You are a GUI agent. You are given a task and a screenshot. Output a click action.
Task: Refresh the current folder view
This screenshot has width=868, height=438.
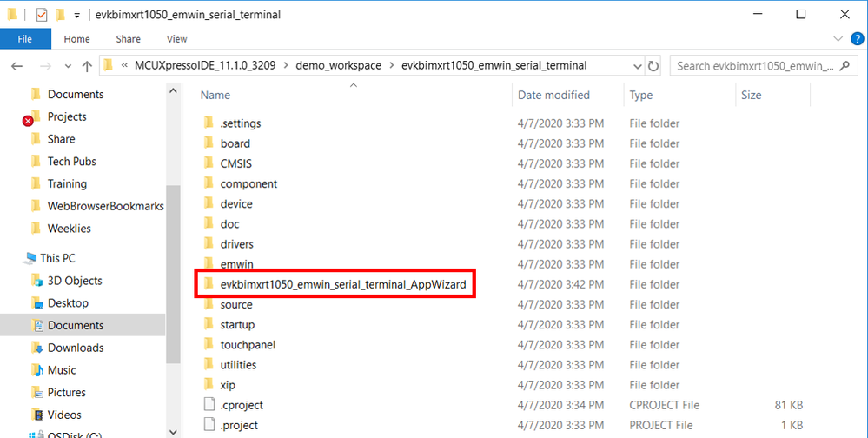pyautogui.click(x=653, y=66)
